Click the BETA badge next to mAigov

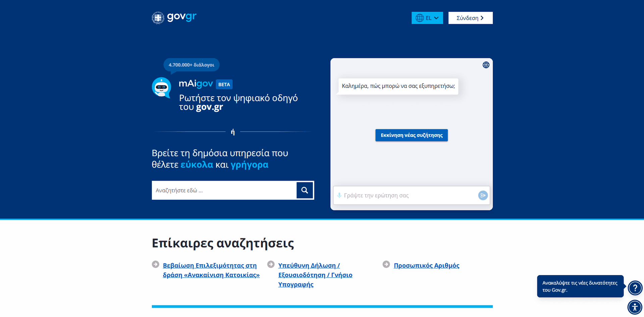(x=224, y=84)
